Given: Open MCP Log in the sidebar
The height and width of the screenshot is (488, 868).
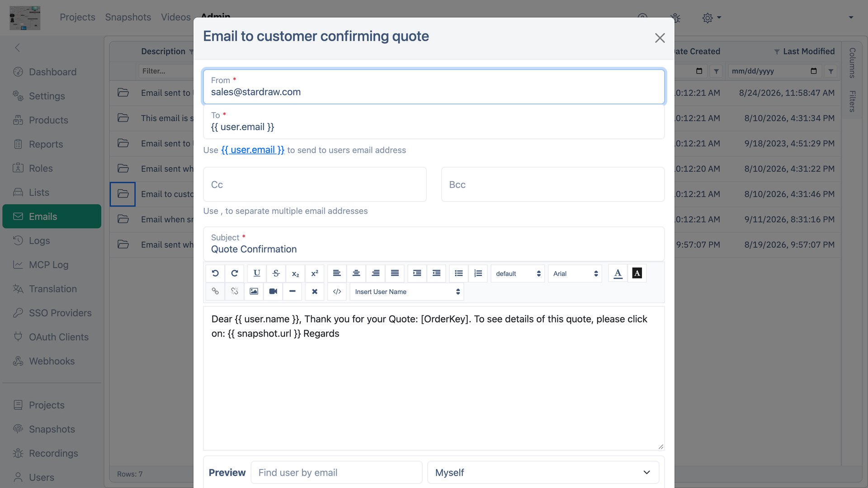Looking at the screenshot, I should 52,265.
